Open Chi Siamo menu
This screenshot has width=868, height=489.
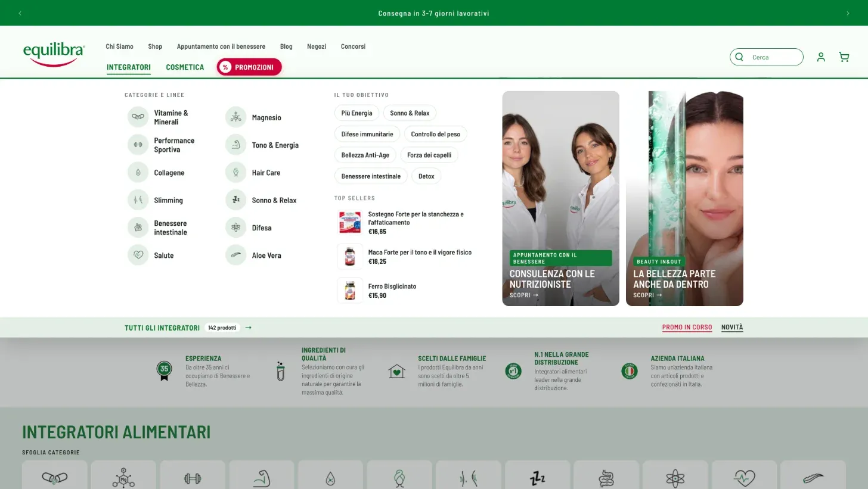click(x=119, y=46)
